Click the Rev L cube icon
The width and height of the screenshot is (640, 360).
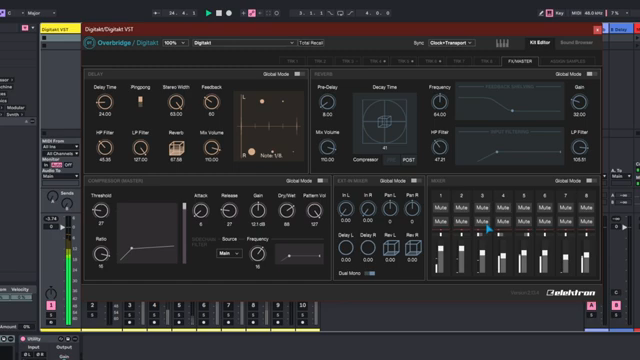point(391,248)
